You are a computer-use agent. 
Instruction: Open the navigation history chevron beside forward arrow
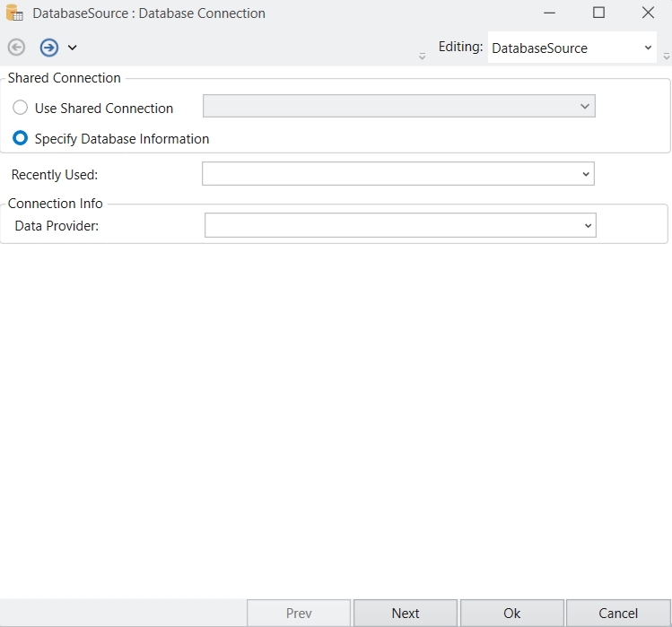point(73,48)
